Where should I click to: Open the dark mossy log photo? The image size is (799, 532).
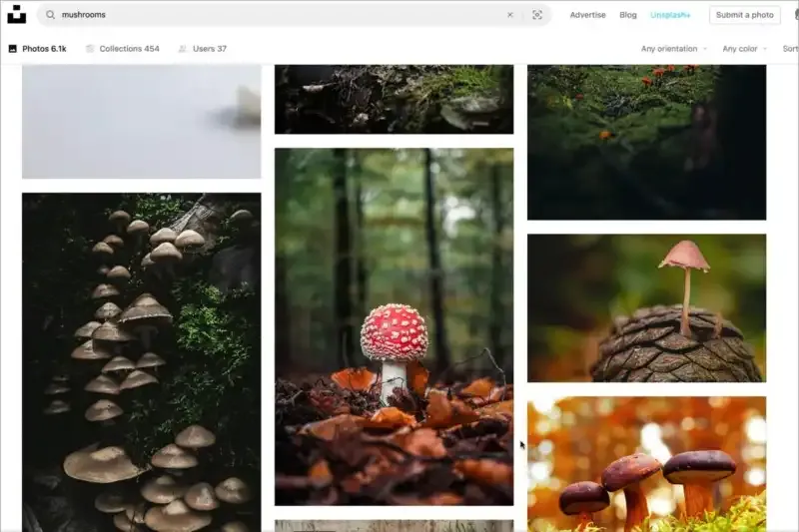pos(394,99)
